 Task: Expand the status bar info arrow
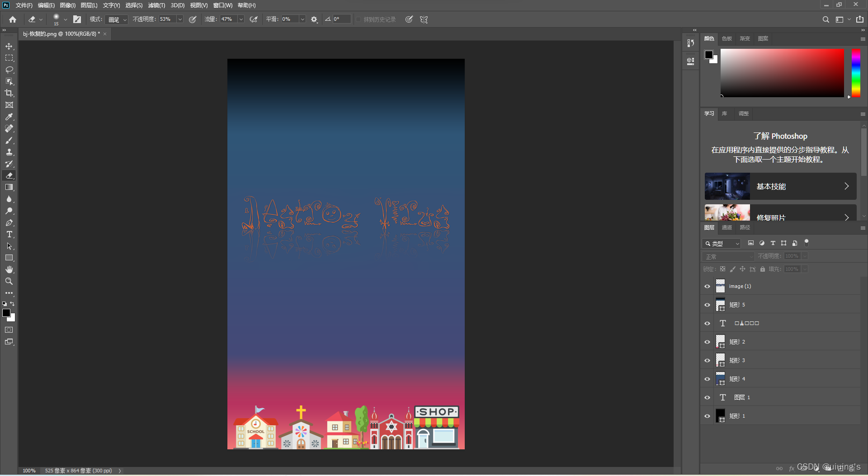click(x=120, y=471)
